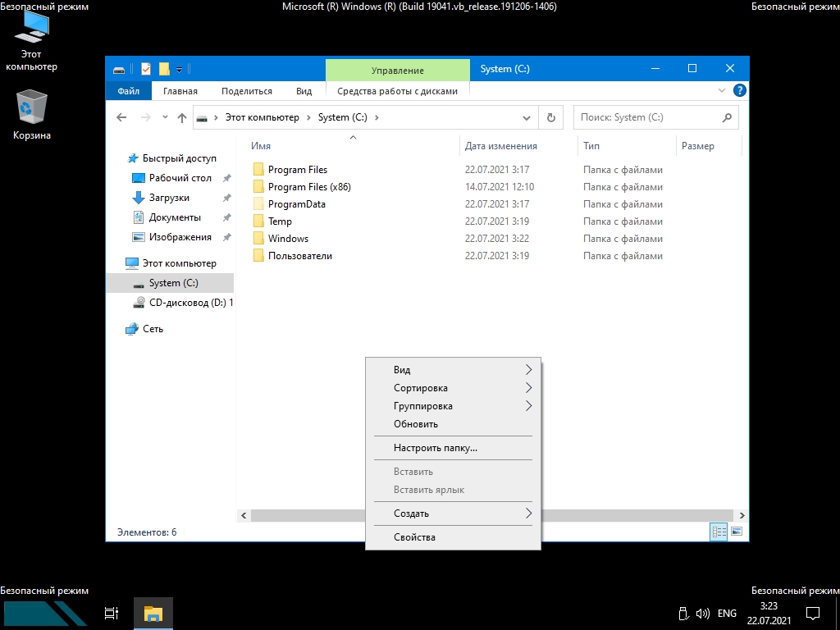Screen dimensions: 840x630
Task: Open the recent locations dropdown arrow
Action: pyautogui.click(x=165, y=117)
